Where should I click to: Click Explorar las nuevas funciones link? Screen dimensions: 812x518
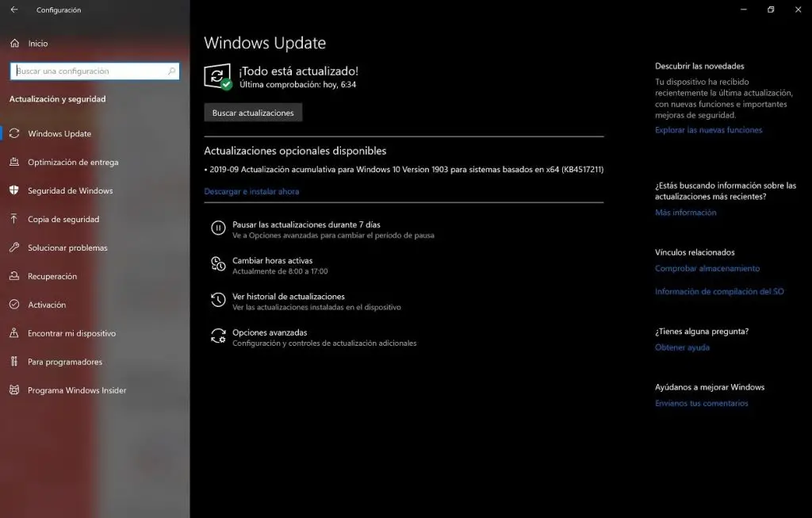click(708, 129)
